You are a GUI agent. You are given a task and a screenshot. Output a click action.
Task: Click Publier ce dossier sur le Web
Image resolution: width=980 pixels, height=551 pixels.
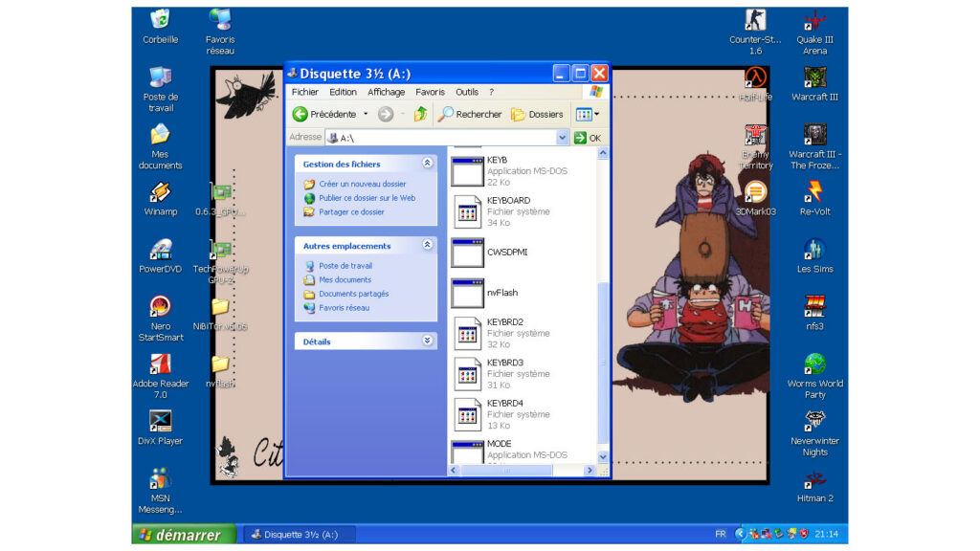(367, 198)
